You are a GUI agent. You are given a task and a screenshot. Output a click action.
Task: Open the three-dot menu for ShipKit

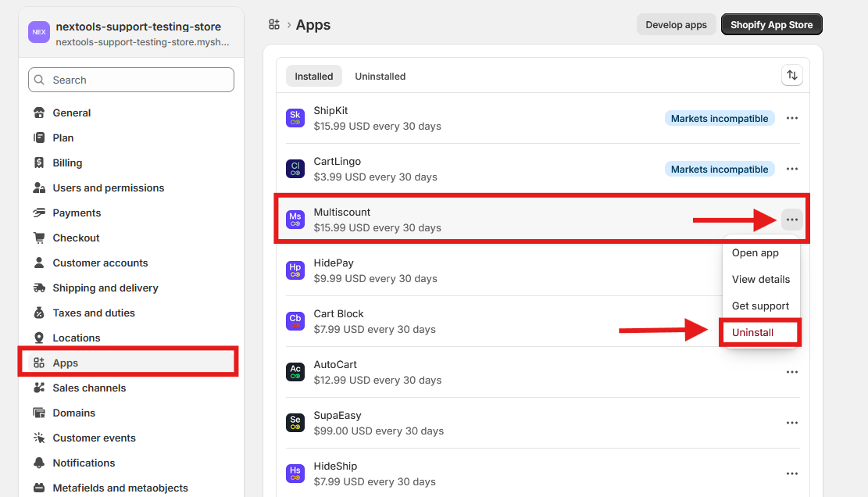click(792, 118)
